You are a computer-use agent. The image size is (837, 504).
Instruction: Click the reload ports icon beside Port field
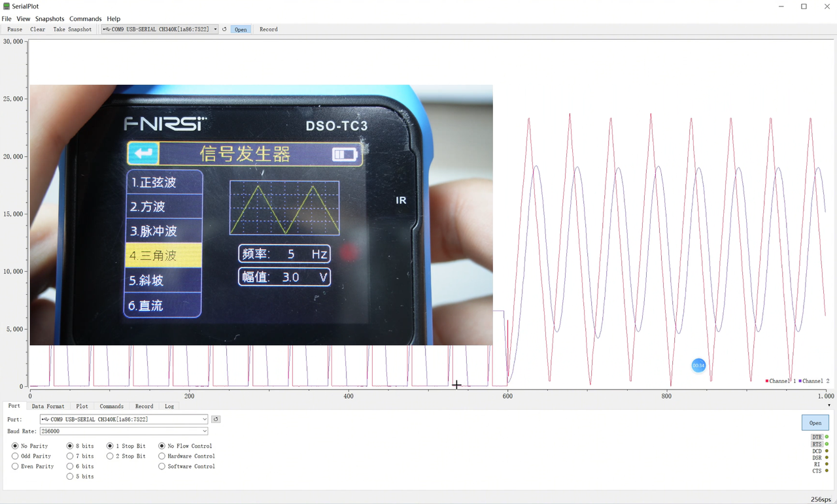pyautogui.click(x=216, y=419)
